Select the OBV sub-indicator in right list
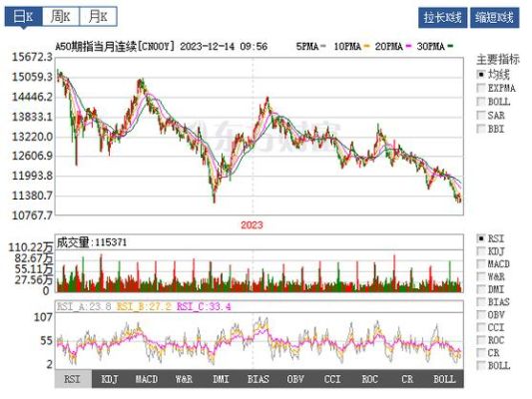Image resolution: width=532 pixels, height=399 pixels. pos(491,314)
